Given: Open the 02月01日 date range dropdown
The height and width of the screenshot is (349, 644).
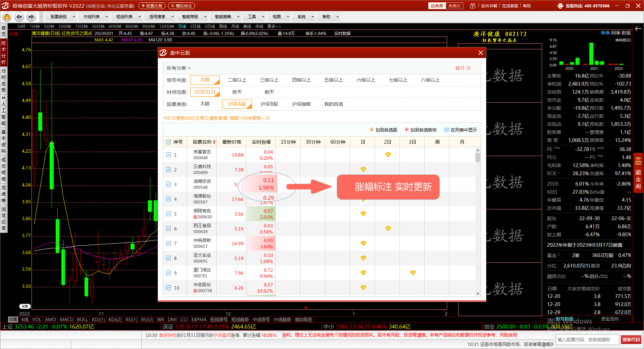Looking at the screenshot, I should click(205, 92).
